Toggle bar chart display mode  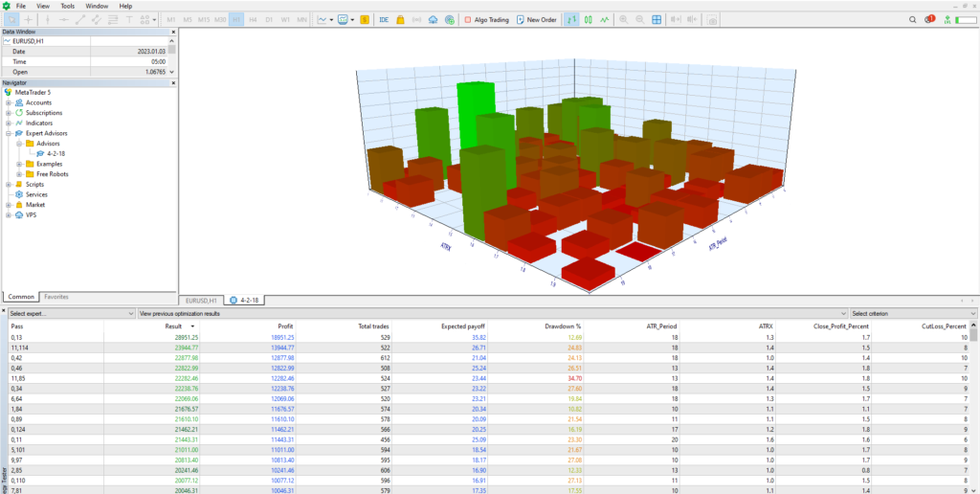tap(571, 19)
